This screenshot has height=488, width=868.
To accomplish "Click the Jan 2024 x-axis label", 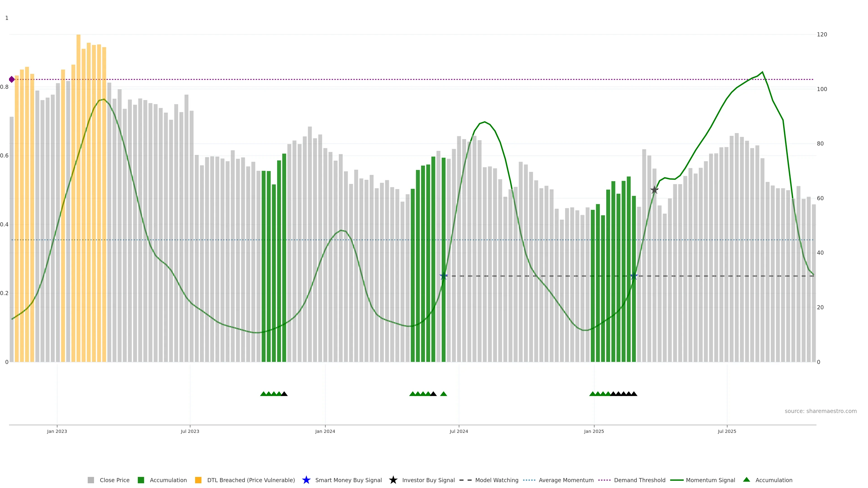I will point(325,431).
